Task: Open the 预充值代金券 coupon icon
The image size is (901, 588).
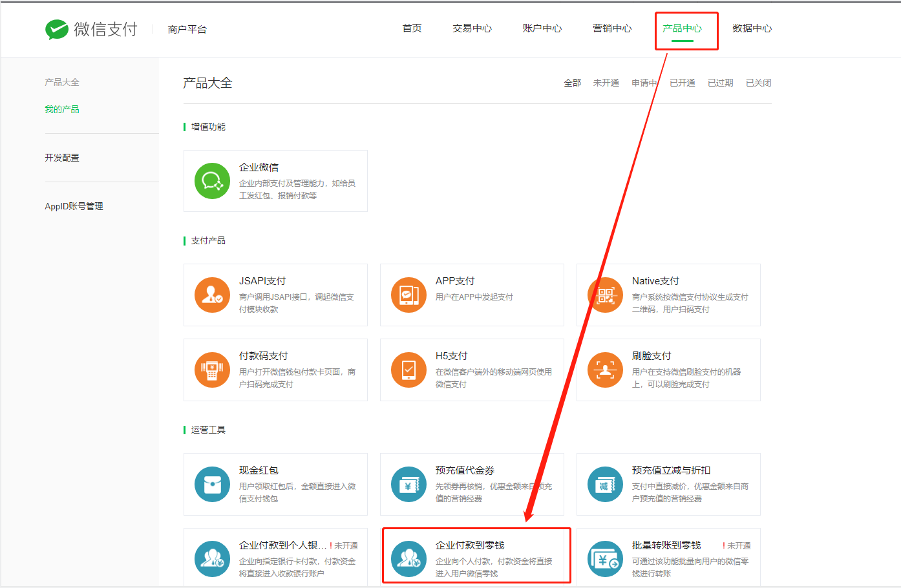Action: tap(409, 484)
